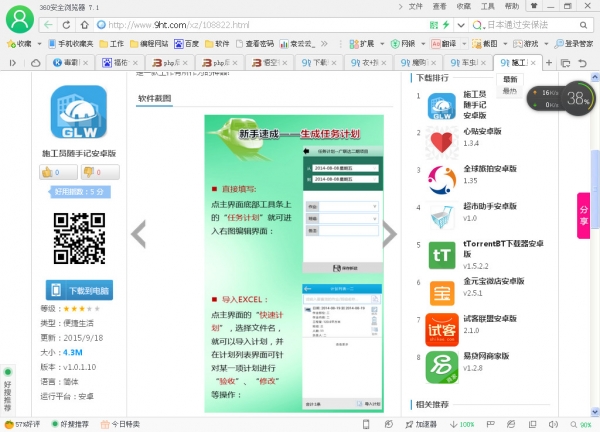Close the active 施工 tab
600x432 pixels.
[x=533, y=63]
